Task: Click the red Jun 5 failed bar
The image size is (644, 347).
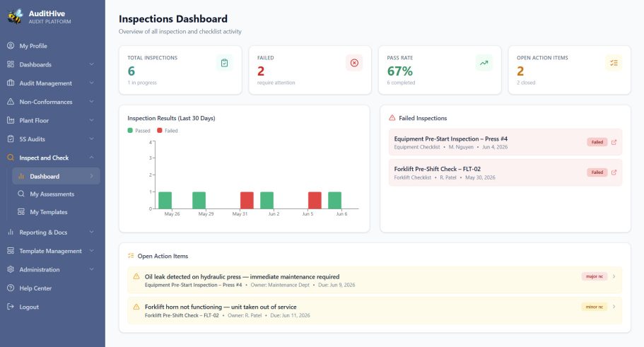Action: (x=315, y=201)
